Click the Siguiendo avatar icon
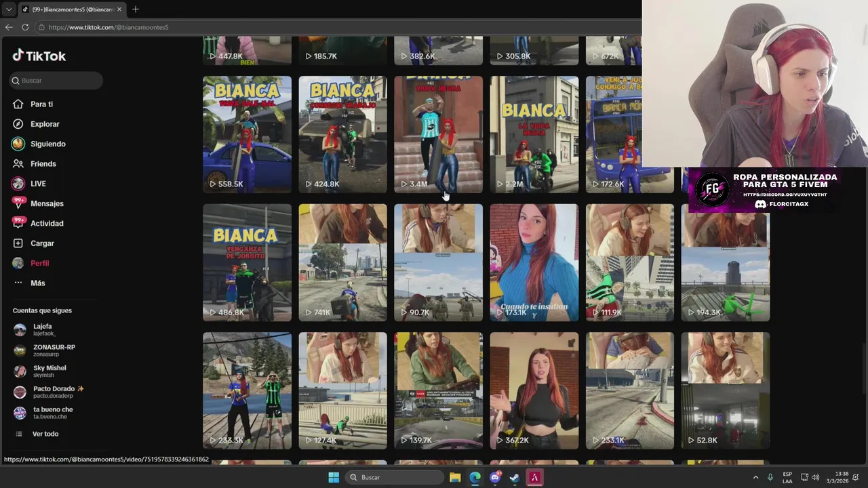The width and height of the screenshot is (868, 488). 18,144
